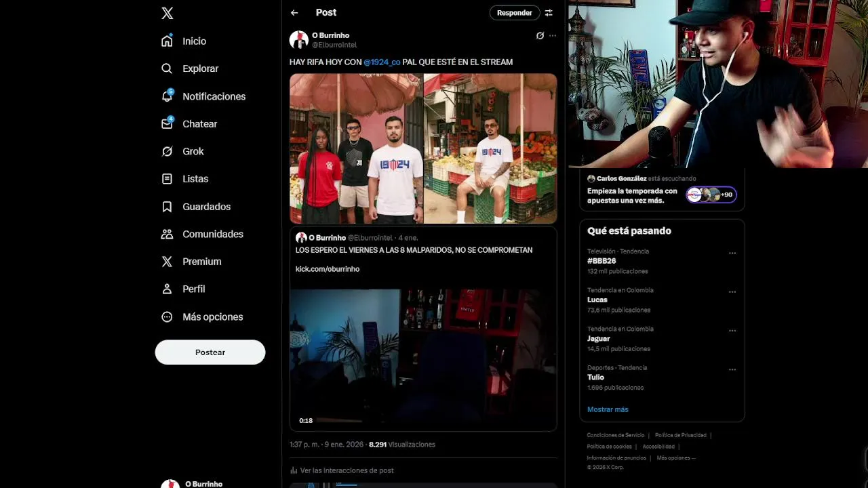Open O Burrinho's profile avatar
The width and height of the screenshot is (868, 488).
299,39
